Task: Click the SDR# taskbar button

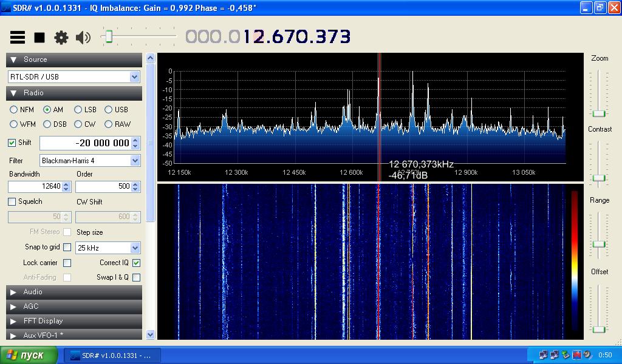Action: [111, 356]
